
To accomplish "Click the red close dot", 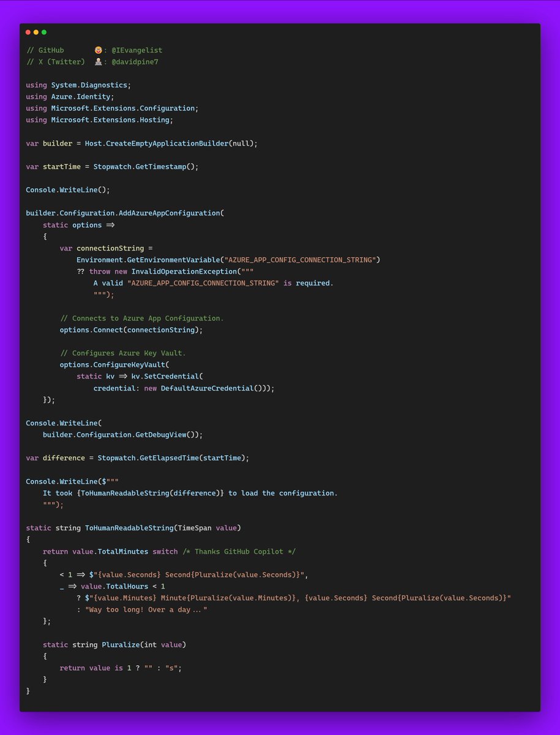I will click(27, 32).
